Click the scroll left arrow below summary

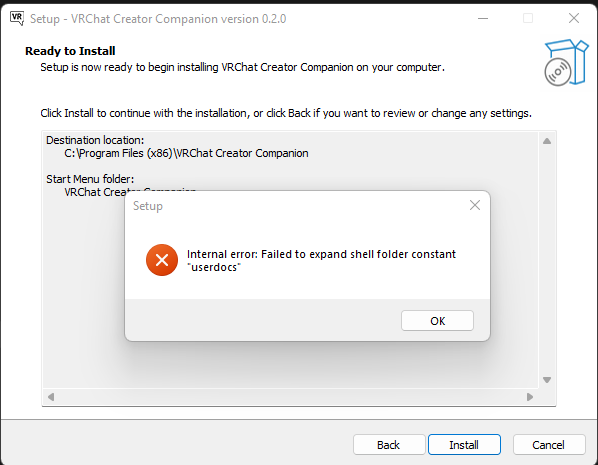click(x=51, y=397)
